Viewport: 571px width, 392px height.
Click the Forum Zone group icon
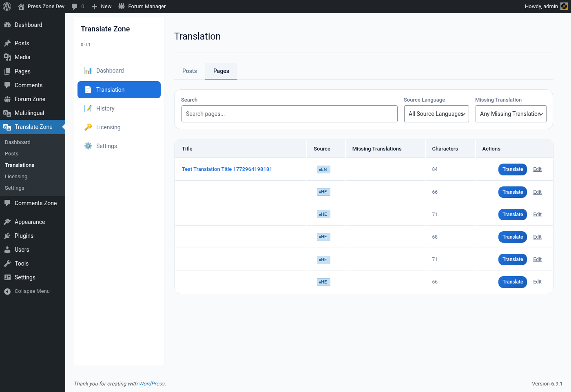click(x=7, y=99)
